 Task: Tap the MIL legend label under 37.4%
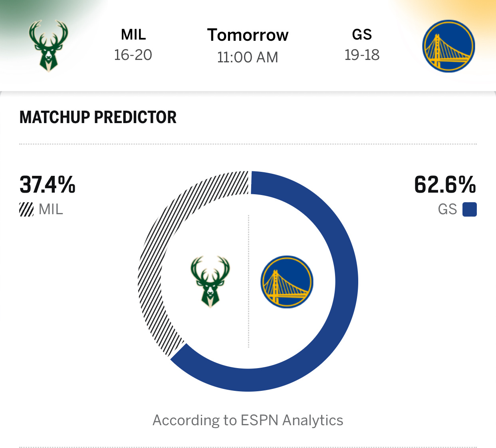(51, 209)
